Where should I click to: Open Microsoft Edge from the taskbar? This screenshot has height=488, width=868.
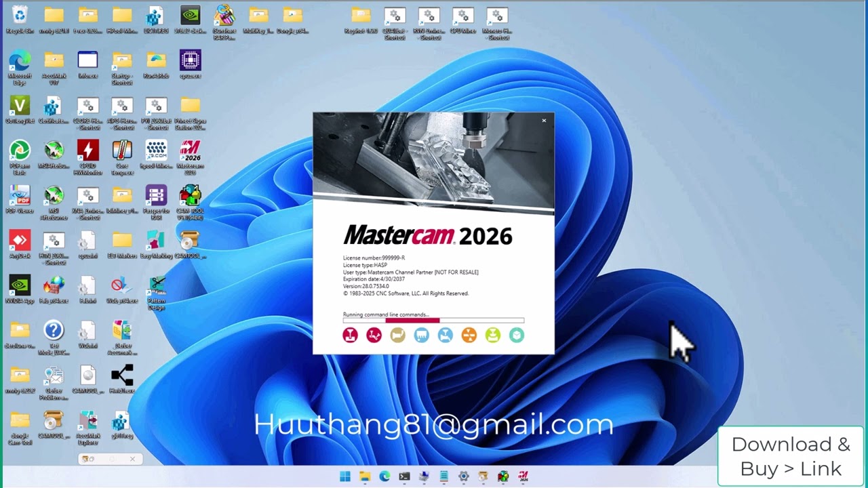point(384,476)
